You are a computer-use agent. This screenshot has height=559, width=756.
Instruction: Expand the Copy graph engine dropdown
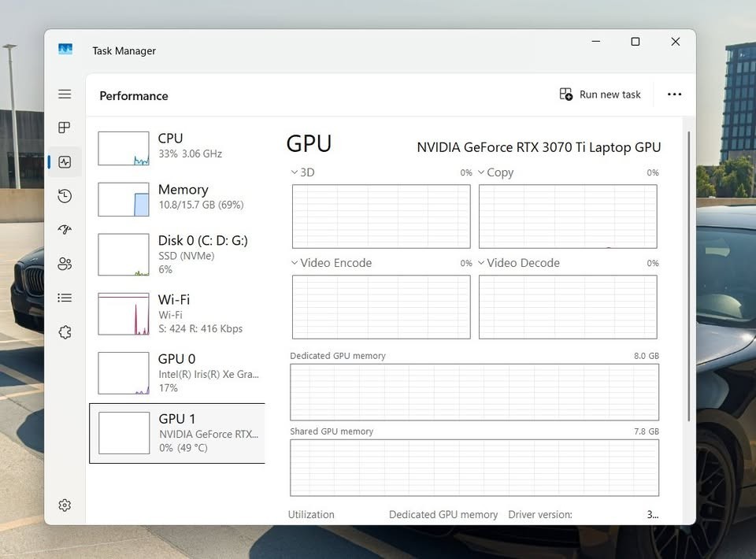[495, 172]
